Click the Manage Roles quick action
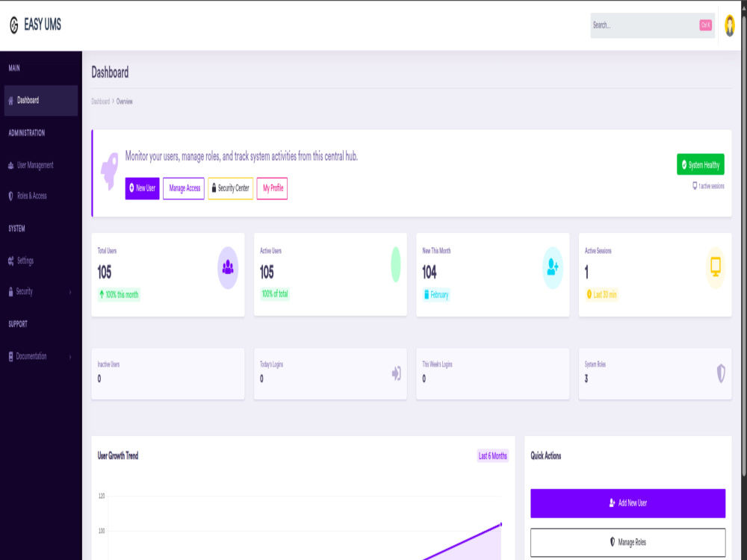The height and width of the screenshot is (560, 747). click(628, 542)
